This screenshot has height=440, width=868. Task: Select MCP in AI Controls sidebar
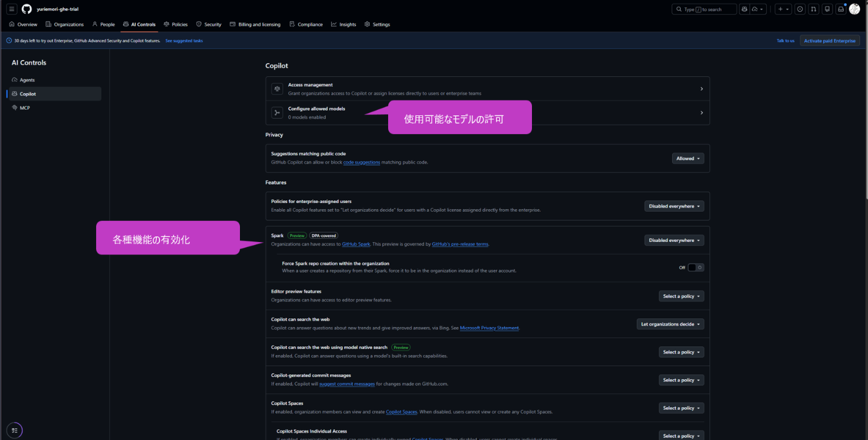point(54,107)
